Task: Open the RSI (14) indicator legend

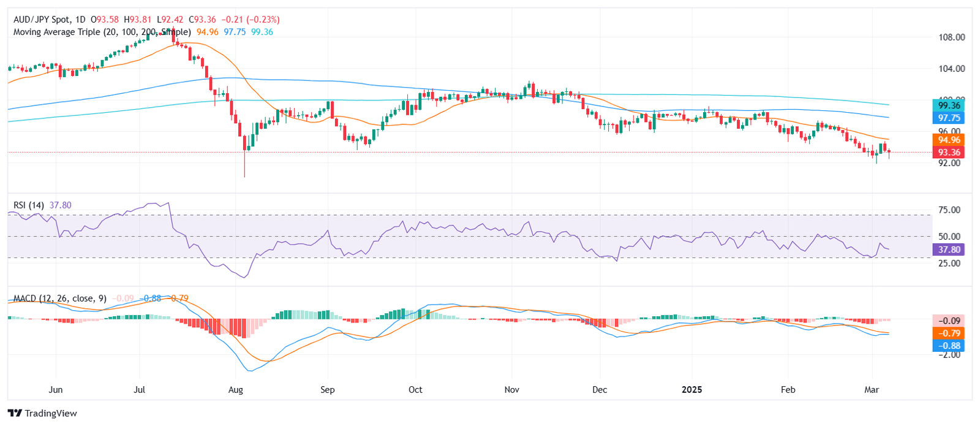Action: 28,205
